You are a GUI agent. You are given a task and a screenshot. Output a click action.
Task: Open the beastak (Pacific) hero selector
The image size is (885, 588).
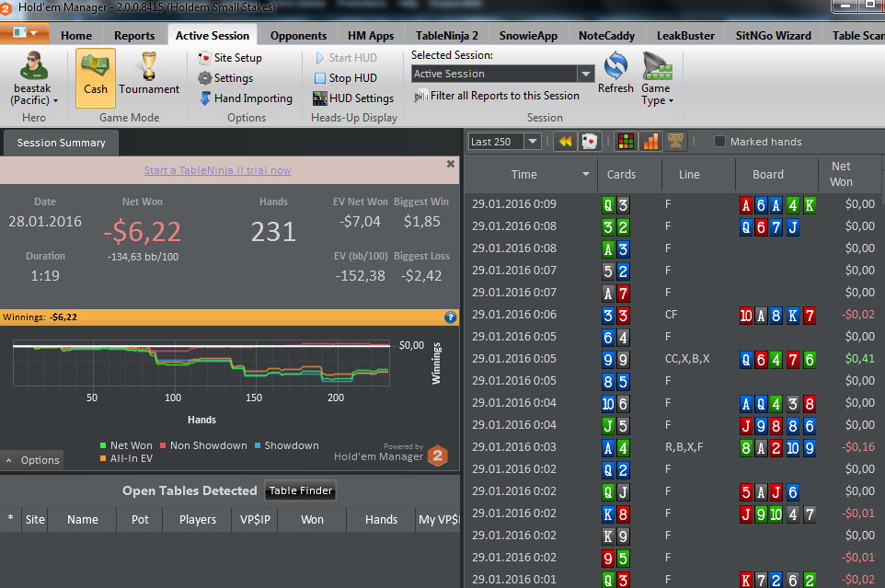coord(33,78)
